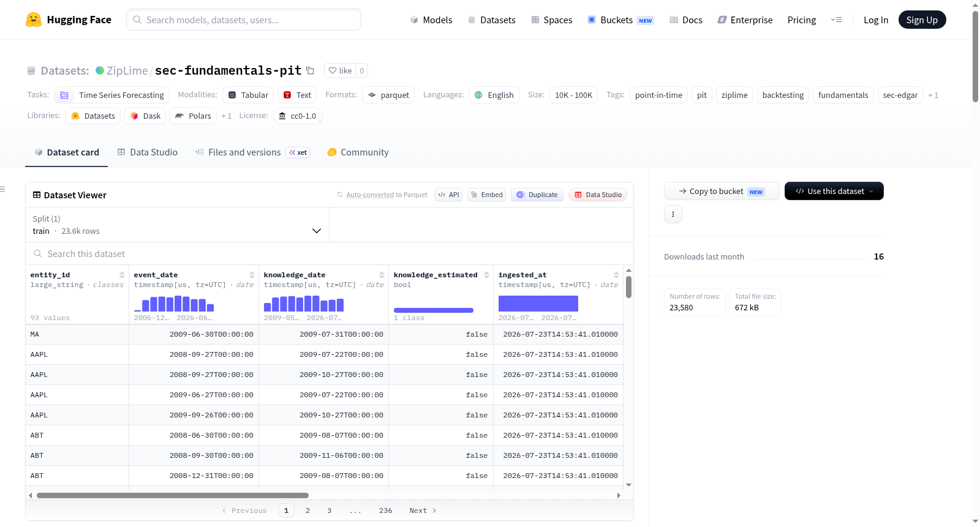The height and width of the screenshot is (527, 980).
Task: Open the Dataset card tab
Action: coord(67,152)
